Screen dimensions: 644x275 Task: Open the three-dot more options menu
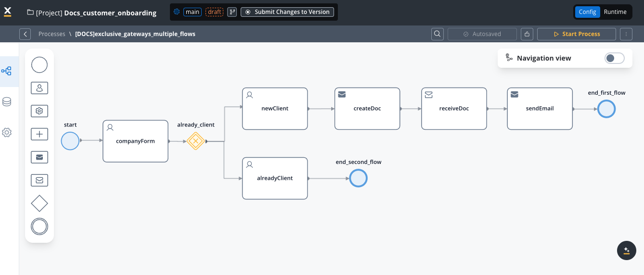[x=626, y=34]
